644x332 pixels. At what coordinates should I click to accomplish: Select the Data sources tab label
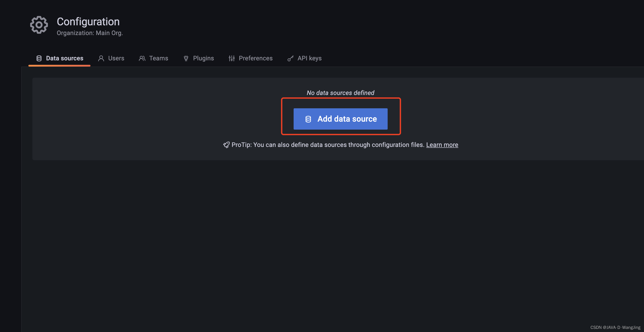[65, 58]
